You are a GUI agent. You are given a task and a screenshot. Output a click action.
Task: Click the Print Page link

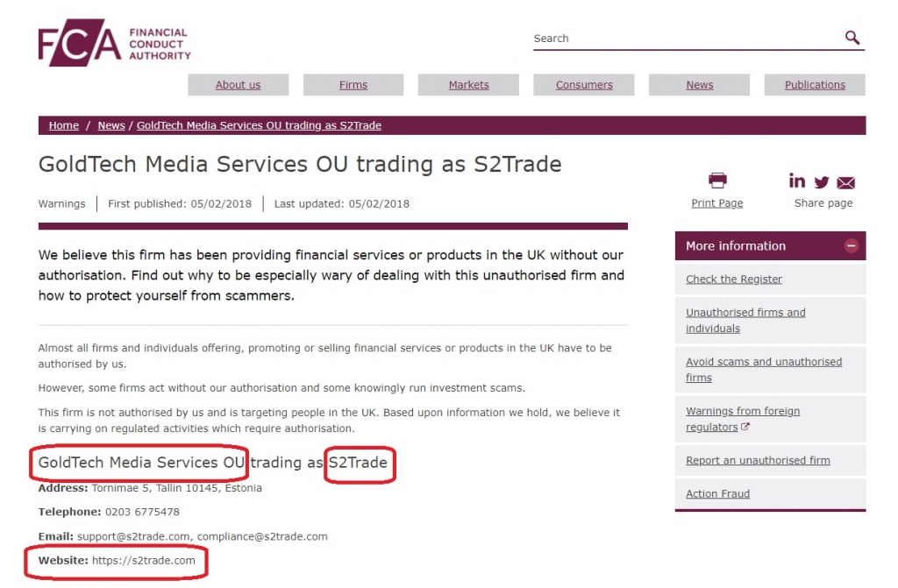pyautogui.click(x=717, y=203)
